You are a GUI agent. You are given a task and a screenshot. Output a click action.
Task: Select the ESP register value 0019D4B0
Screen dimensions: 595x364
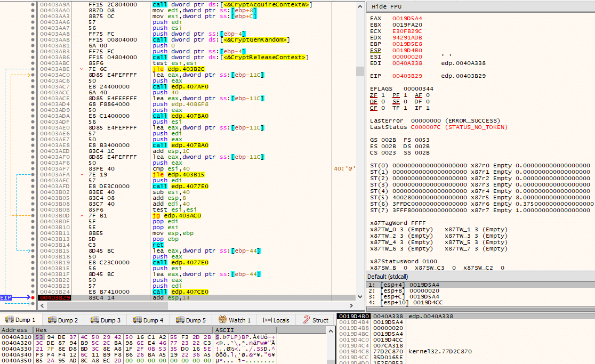pos(407,51)
